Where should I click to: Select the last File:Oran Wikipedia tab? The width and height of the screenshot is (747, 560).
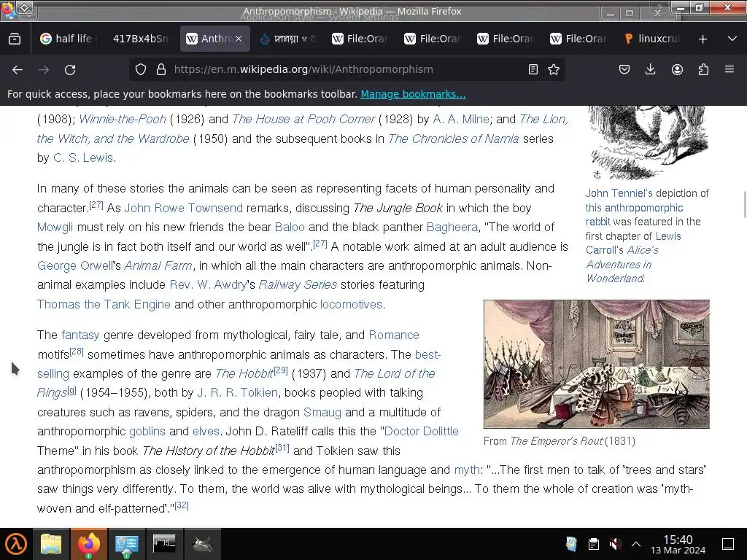click(579, 39)
